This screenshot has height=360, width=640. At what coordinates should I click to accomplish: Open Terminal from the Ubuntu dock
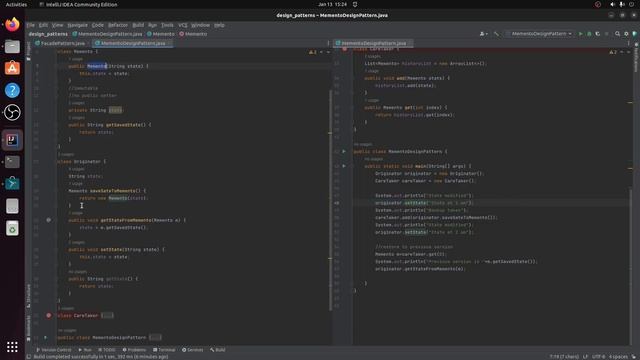[12, 162]
